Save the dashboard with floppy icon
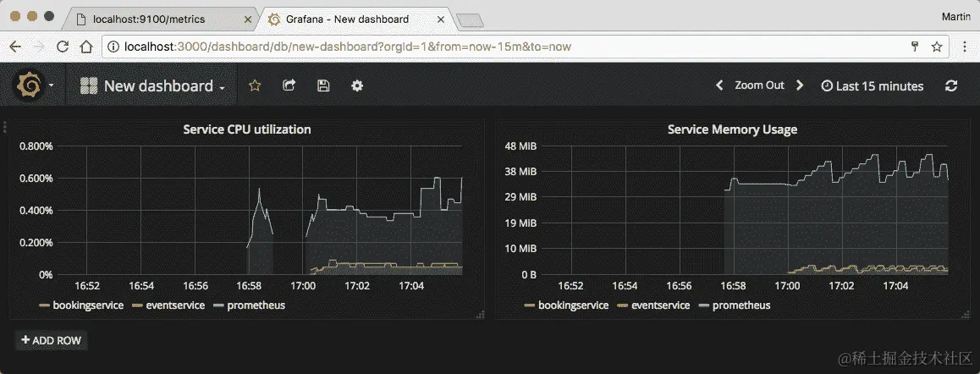980x374 pixels. click(323, 85)
